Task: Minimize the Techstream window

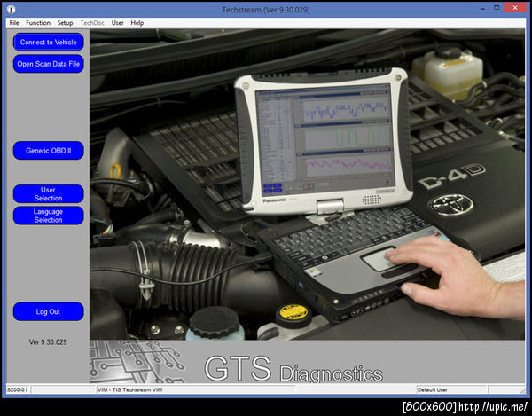Action: 482,9
